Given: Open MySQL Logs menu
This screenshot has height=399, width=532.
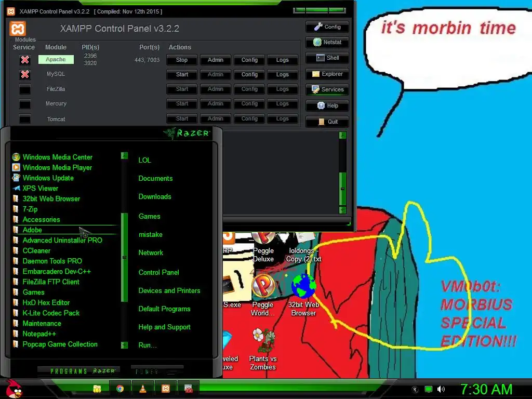Looking at the screenshot, I should coord(282,74).
